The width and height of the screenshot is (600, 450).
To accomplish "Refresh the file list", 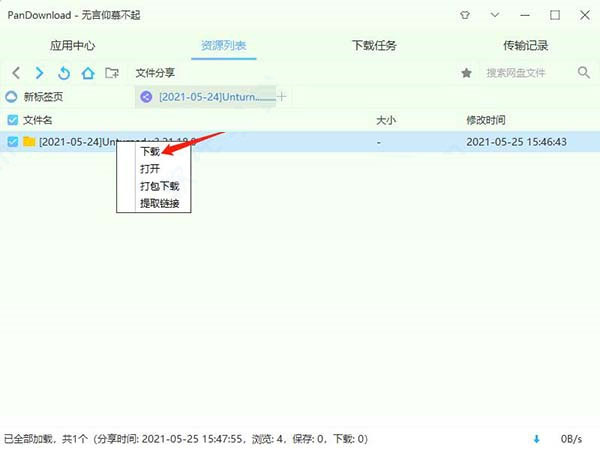I will click(x=64, y=73).
